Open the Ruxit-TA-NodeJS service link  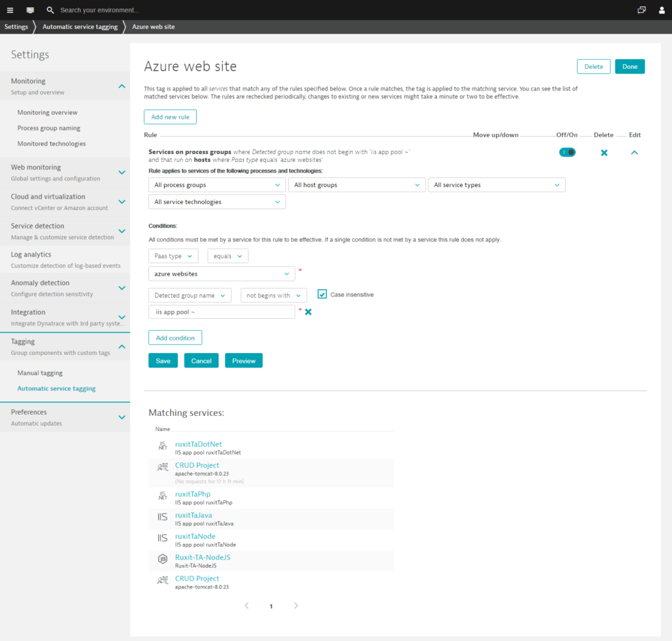202,557
